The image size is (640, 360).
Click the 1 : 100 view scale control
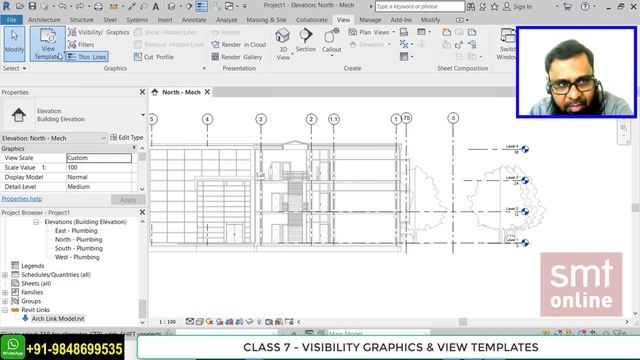point(167,322)
